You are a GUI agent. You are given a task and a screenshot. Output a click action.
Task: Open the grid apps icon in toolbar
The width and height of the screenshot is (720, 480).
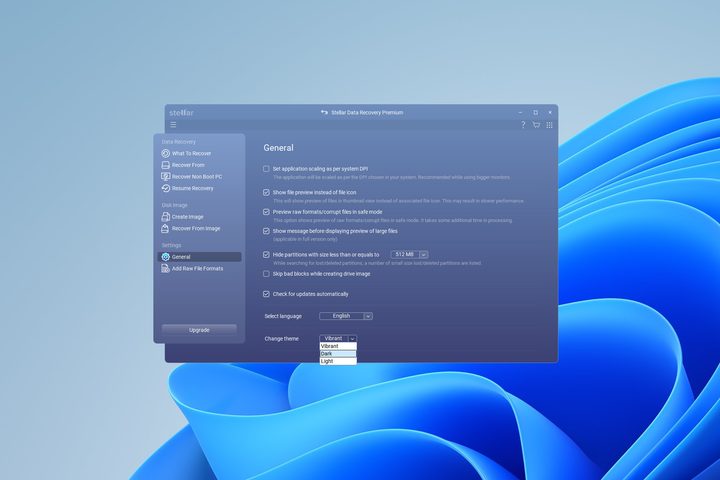pos(549,125)
